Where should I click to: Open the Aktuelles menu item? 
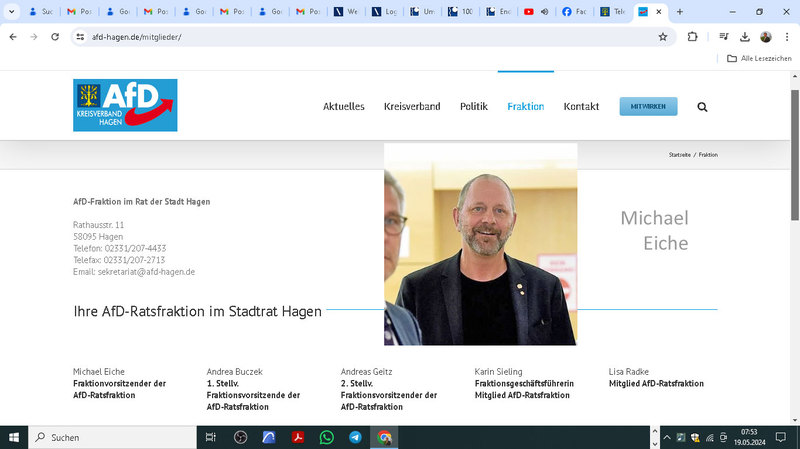coord(343,107)
